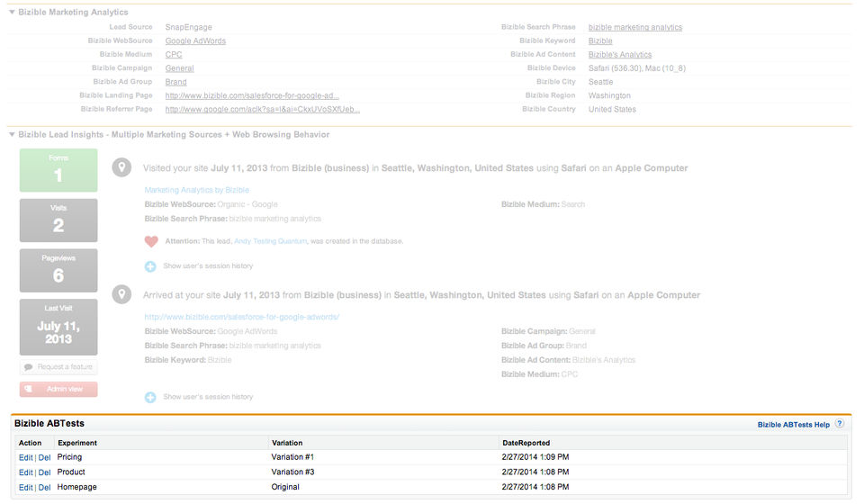Click the Bizible's Analytics ad content link
Image resolution: width=864 pixels, height=504 pixels.
click(620, 55)
